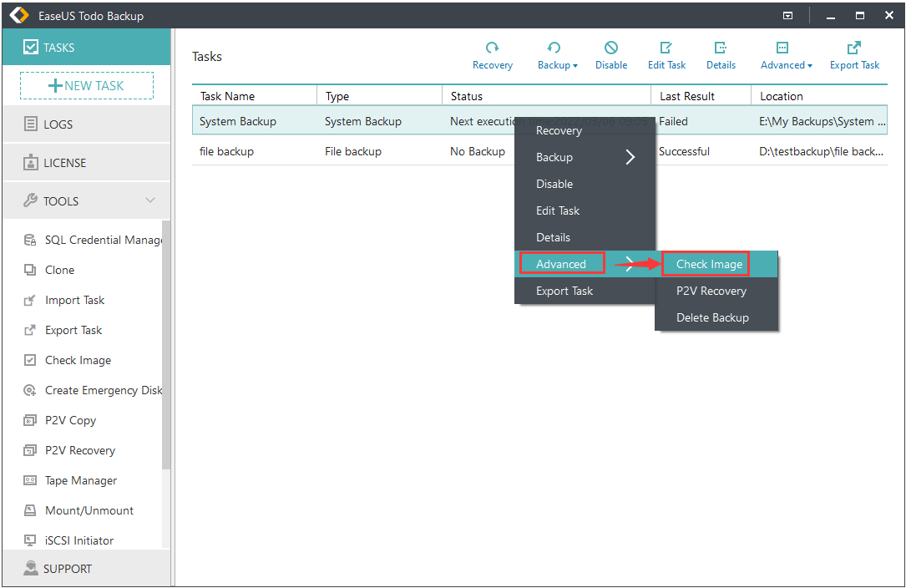Screen dimensions: 906x588
Task: Click the iSCSI Initiator icon
Action: 30,540
